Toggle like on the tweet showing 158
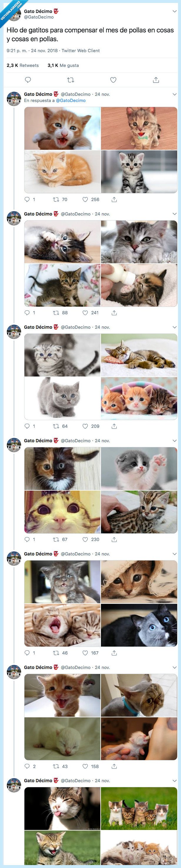 pos(85,765)
